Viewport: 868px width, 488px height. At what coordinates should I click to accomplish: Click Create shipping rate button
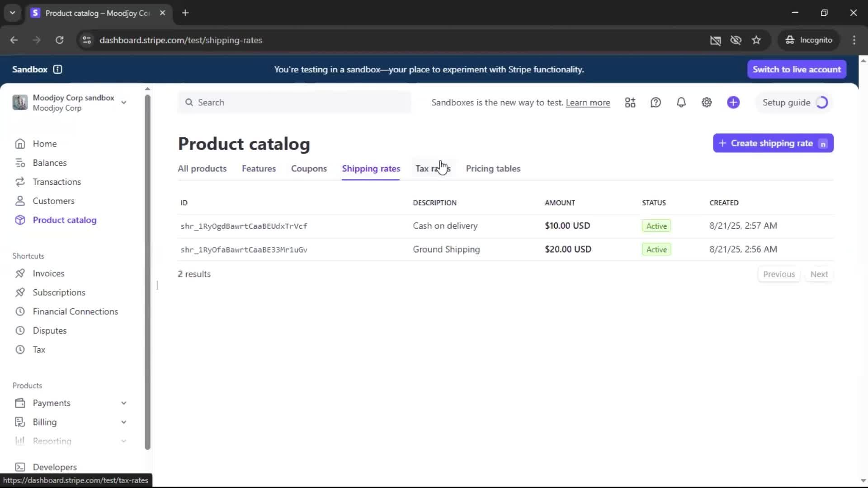[x=773, y=143]
